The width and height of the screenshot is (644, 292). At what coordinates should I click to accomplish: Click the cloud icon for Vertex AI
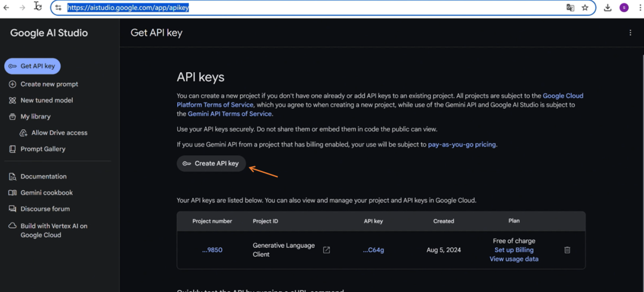(x=13, y=226)
